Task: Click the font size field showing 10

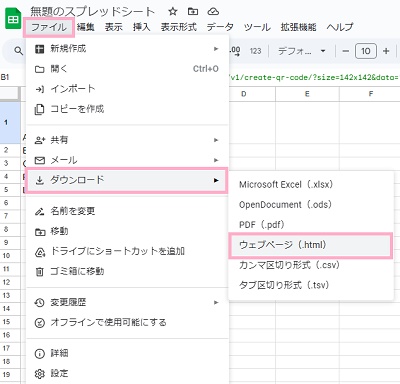Action: pyautogui.click(x=366, y=51)
